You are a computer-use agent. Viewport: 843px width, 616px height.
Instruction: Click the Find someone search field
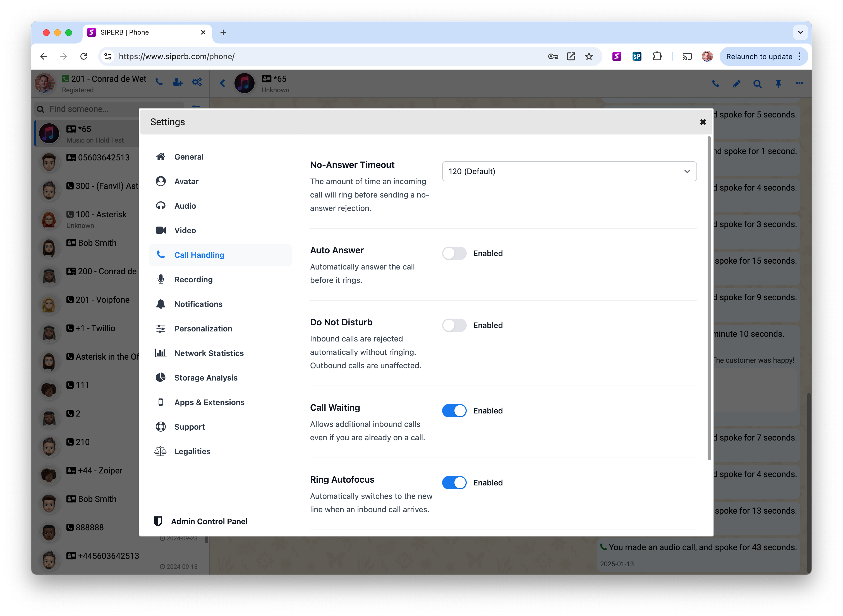pos(109,109)
